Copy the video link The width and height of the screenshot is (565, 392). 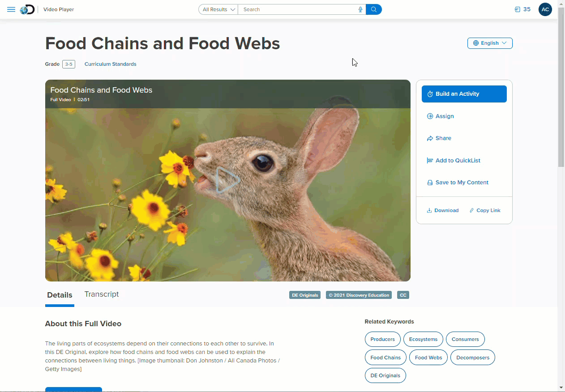click(x=485, y=210)
